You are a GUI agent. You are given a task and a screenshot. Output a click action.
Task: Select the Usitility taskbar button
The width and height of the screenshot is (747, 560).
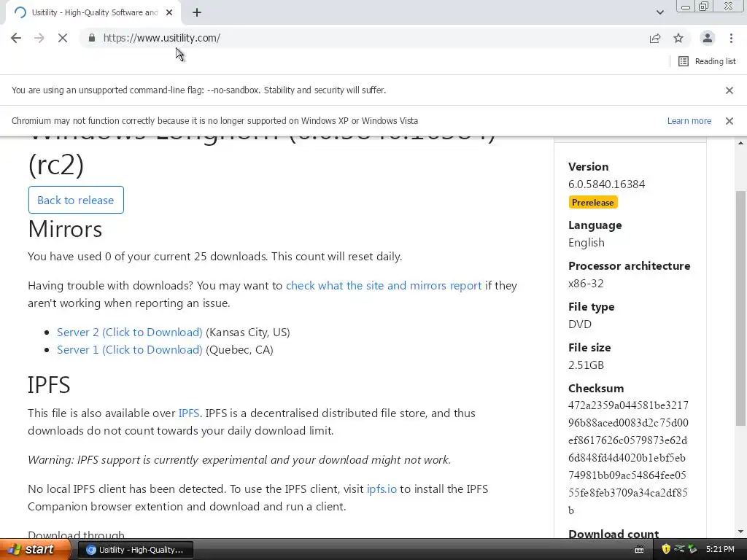point(135,550)
